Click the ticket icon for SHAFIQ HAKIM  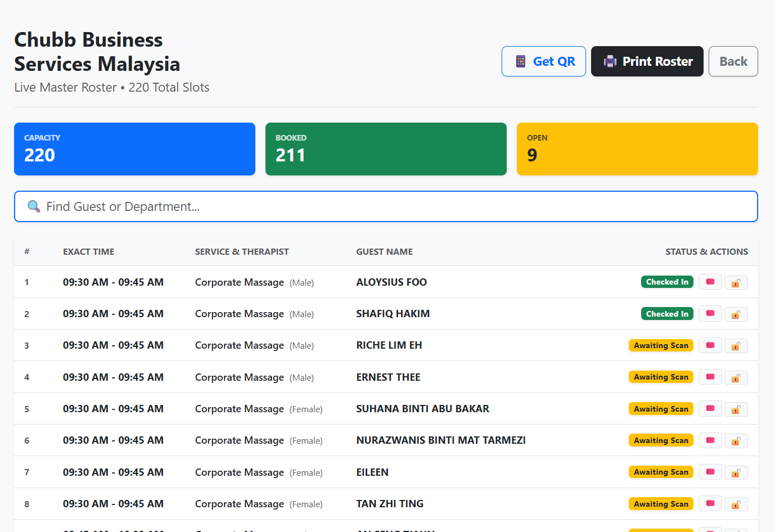[710, 313]
